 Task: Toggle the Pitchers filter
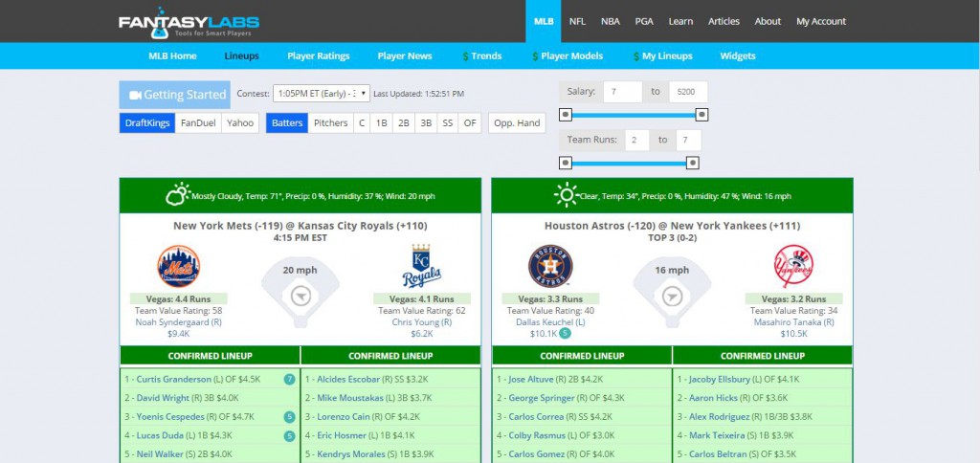point(330,123)
